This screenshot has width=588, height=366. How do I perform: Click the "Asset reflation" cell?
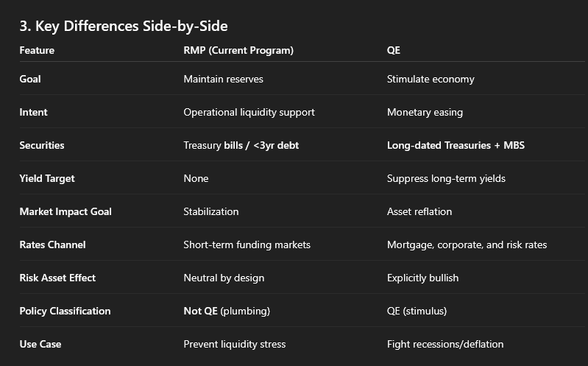click(419, 211)
